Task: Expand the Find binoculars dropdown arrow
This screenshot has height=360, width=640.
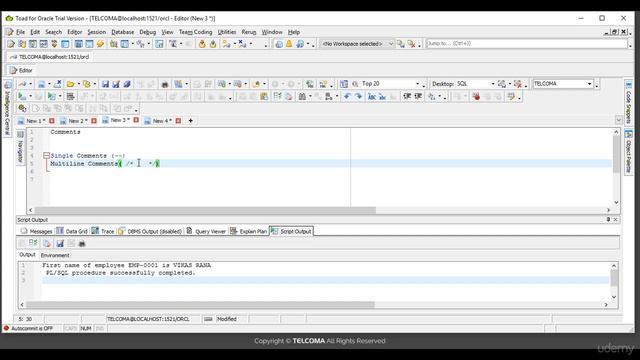Action: [x=310, y=96]
